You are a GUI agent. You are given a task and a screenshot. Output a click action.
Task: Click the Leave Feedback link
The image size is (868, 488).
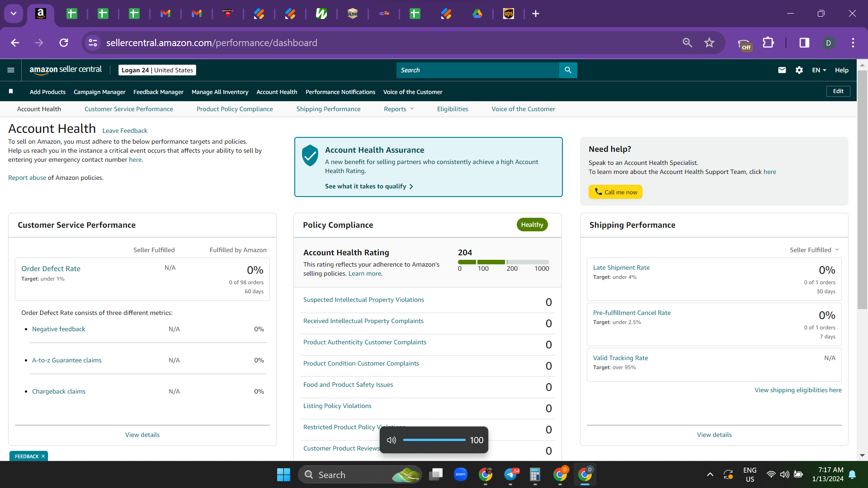(125, 131)
